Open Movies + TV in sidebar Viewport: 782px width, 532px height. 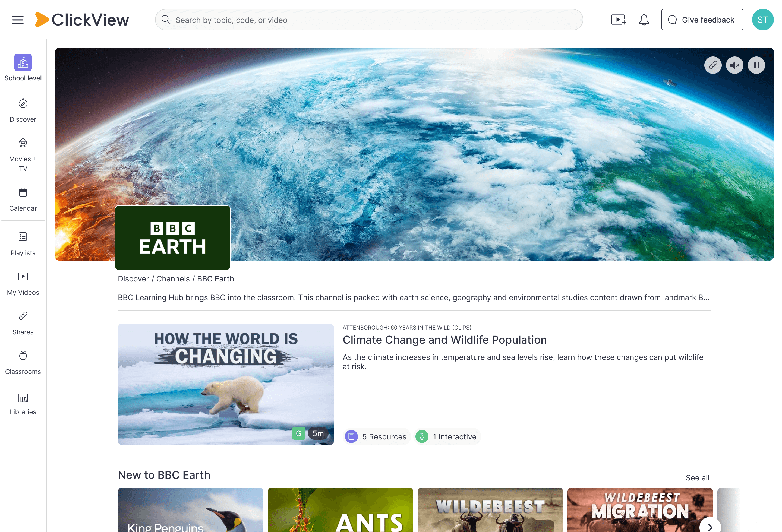pyautogui.click(x=23, y=155)
